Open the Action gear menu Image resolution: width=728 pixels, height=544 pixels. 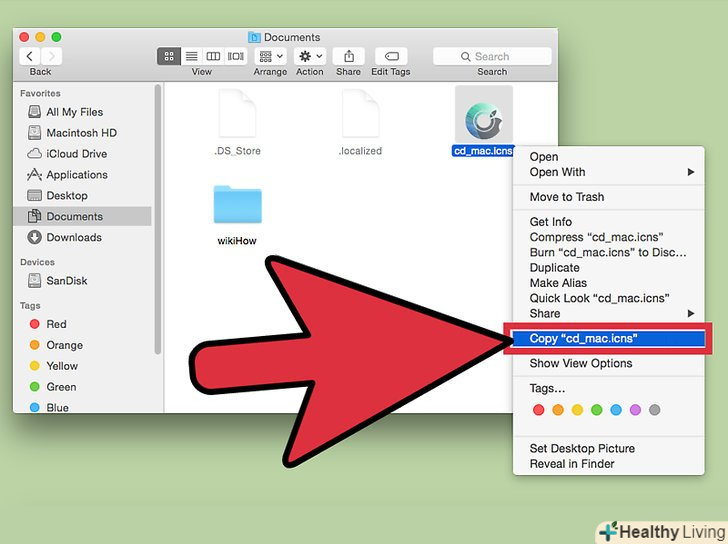pos(311,57)
